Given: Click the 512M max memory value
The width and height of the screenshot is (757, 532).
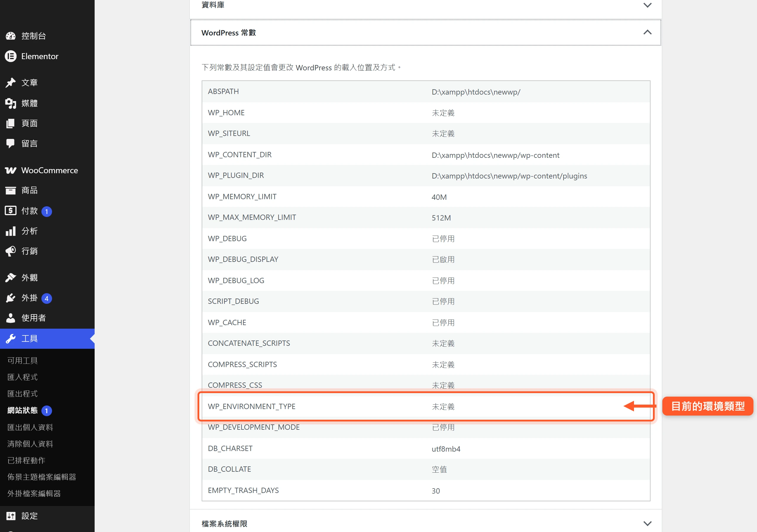Looking at the screenshot, I should 441,218.
